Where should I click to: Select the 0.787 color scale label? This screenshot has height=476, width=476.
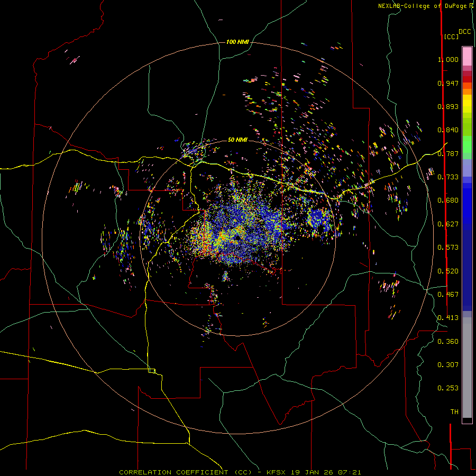[448, 153]
